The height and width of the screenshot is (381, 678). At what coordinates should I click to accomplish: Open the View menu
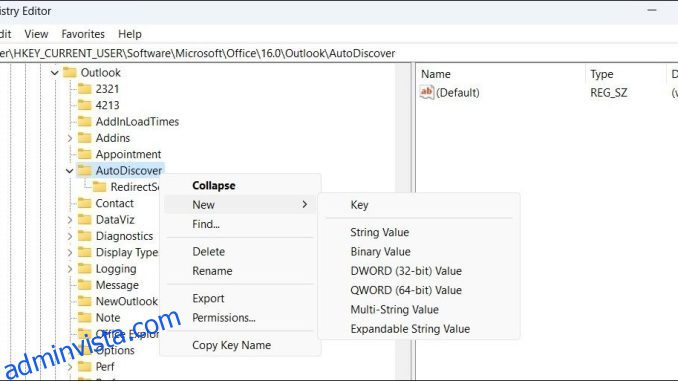(x=36, y=34)
